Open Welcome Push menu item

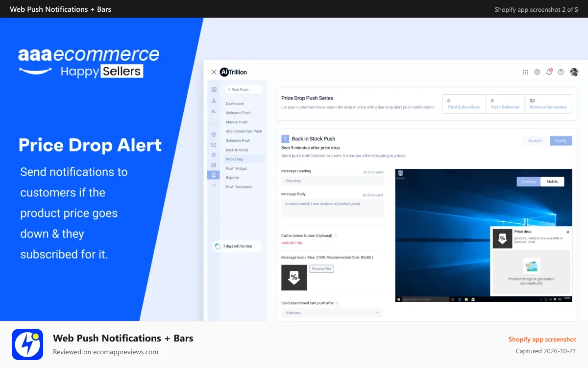238,113
